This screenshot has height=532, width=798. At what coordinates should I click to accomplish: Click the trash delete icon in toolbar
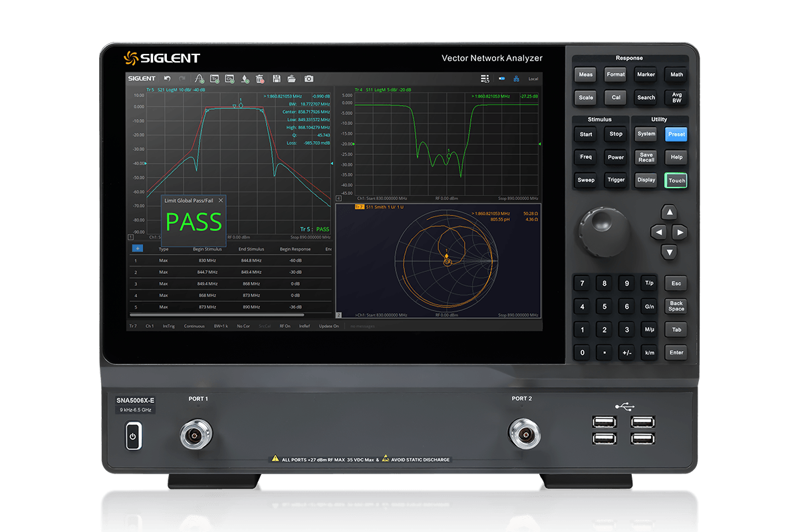[260, 78]
